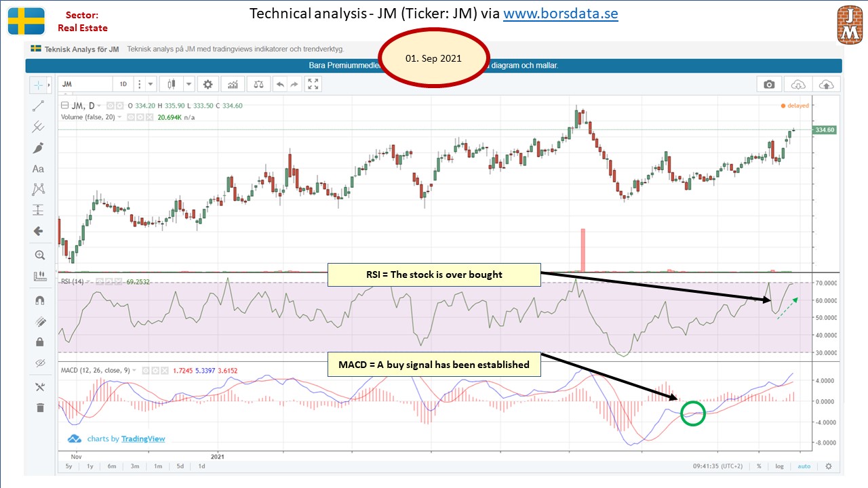Open the MACD indicator dropdown arrow
Image resolution: width=868 pixels, height=488 pixels.
(x=134, y=371)
